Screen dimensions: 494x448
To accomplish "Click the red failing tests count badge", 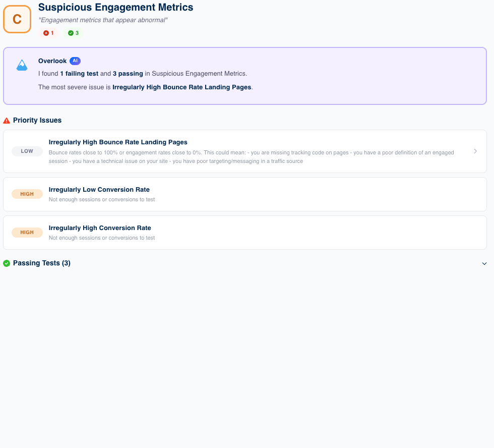I will coord(48,33).
